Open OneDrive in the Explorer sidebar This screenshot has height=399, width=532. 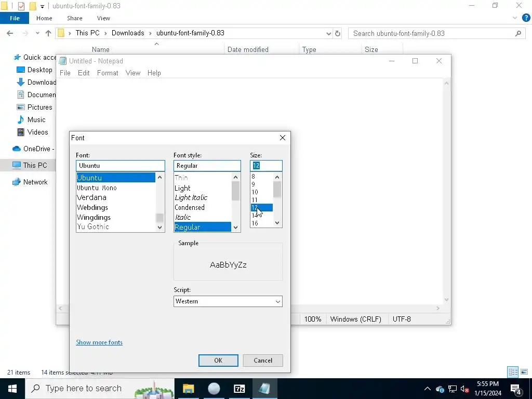(x=33, y=149)
